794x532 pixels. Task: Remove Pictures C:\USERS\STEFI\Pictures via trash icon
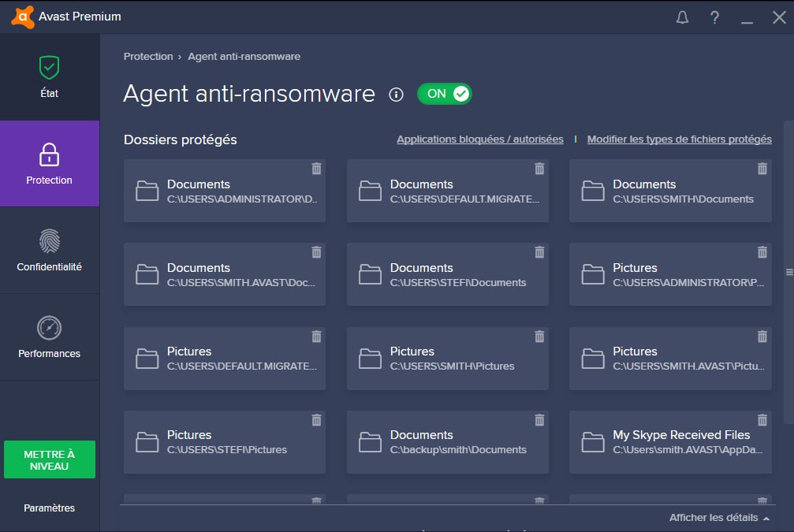(316, 419)
